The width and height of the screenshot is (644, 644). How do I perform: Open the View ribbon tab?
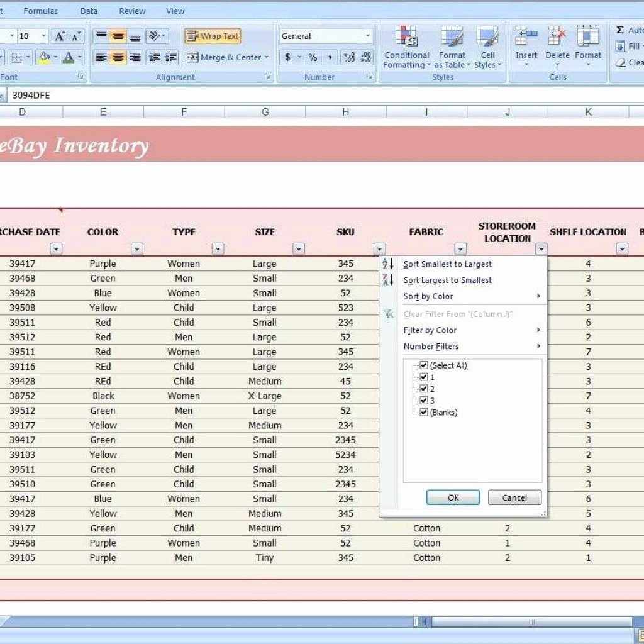pos(175,11)
